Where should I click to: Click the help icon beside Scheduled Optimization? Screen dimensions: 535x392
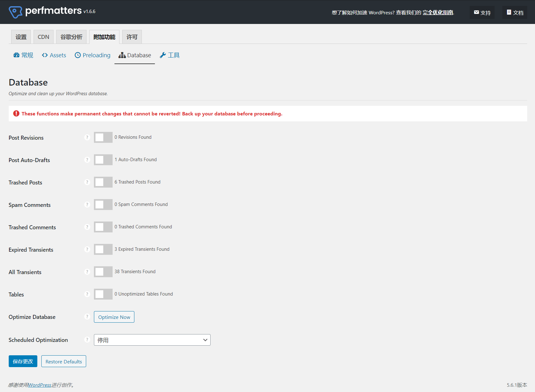[87, 339]
